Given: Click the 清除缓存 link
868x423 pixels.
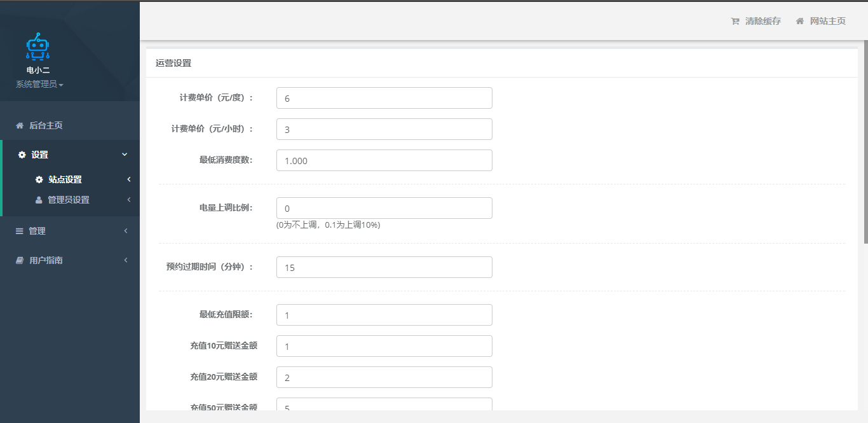Looking at the screenshot, I should point(763,21).
